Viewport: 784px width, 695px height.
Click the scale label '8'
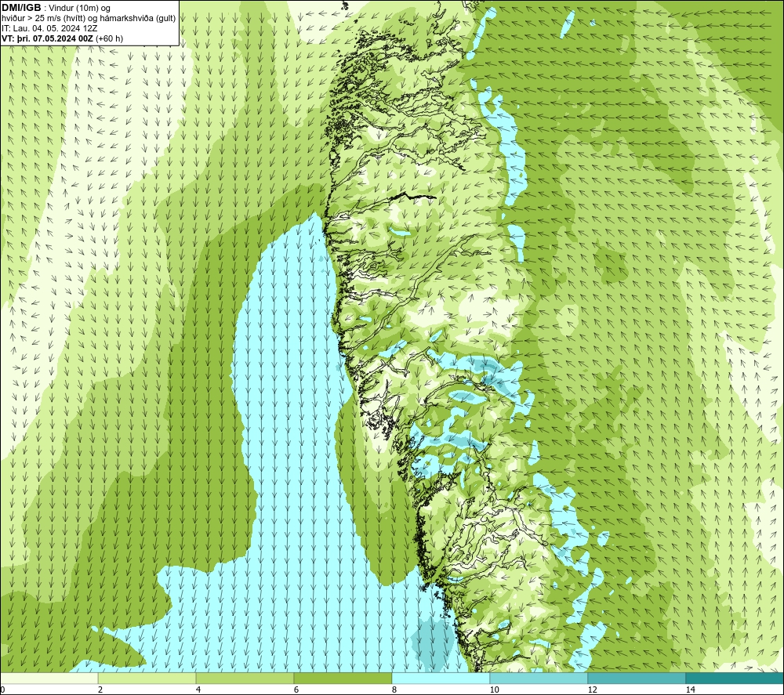click(x=394, y=690)
